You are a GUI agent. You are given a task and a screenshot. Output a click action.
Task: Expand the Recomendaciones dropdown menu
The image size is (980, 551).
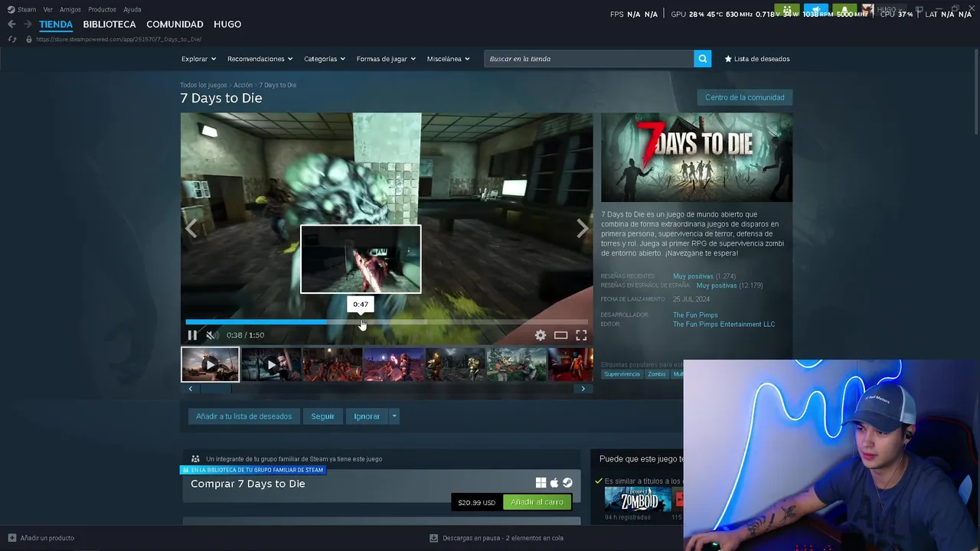[260, 59]
